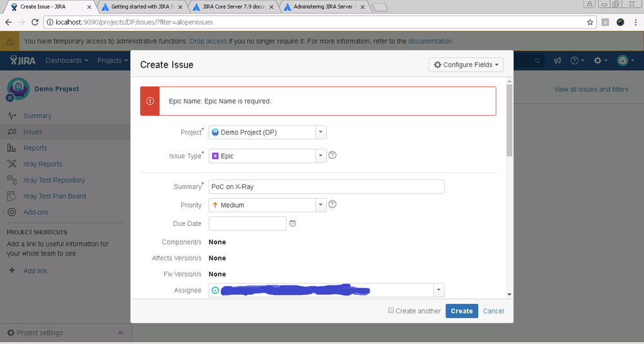Image resolution: width=644 pixels, height=344 pixels.
Task: Collapse the sidebar with double chevron
Action: click(x=121, y=333)
